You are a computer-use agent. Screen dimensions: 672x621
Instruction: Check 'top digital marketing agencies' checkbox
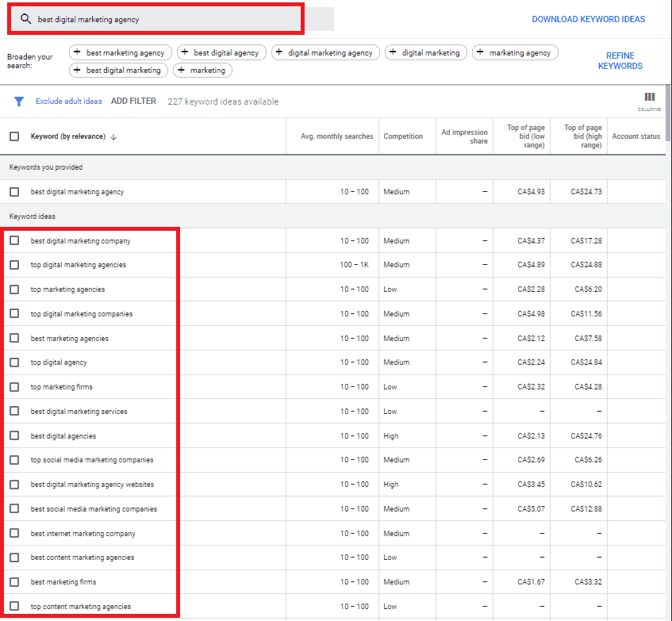pos(14,265)
